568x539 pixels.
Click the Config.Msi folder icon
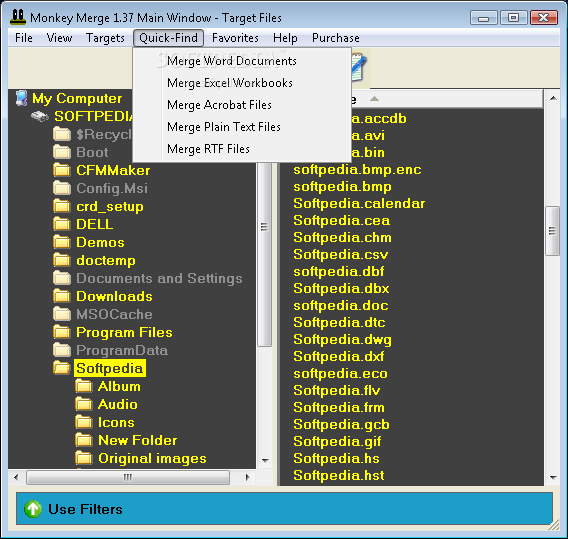pyautogui.click(x=62, y=188)
